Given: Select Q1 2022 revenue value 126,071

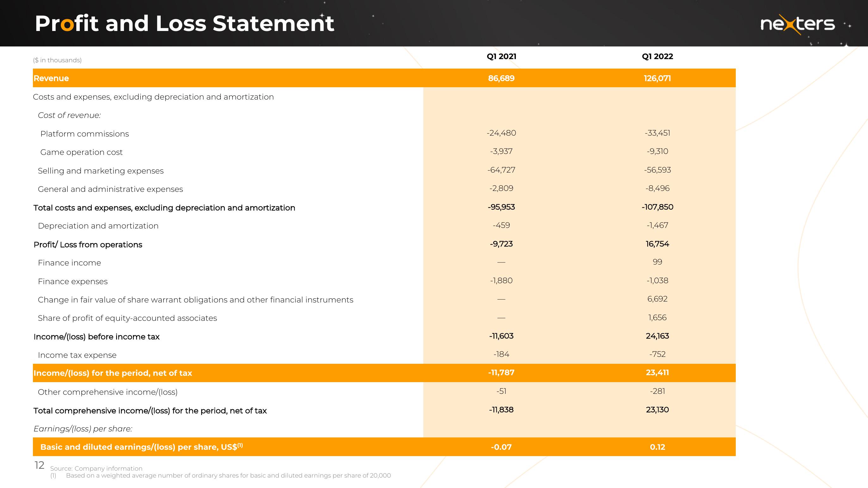Looking at the screenshot, I should pos(657,78).
